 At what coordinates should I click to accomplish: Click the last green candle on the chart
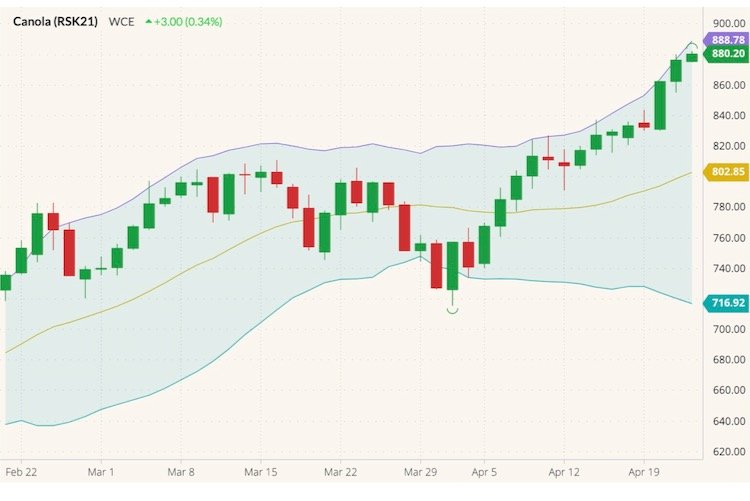pos(691,57)
